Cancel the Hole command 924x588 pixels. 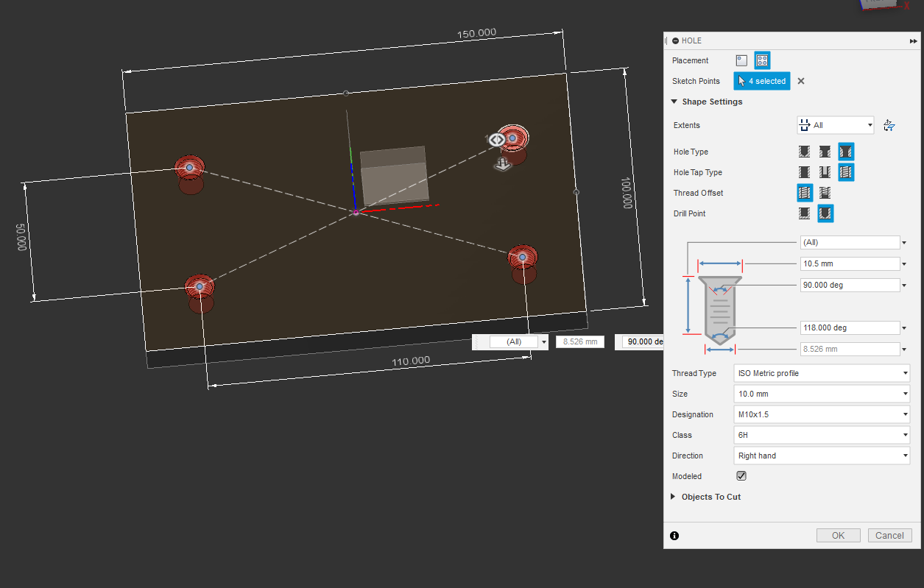(x=890, y=536)
